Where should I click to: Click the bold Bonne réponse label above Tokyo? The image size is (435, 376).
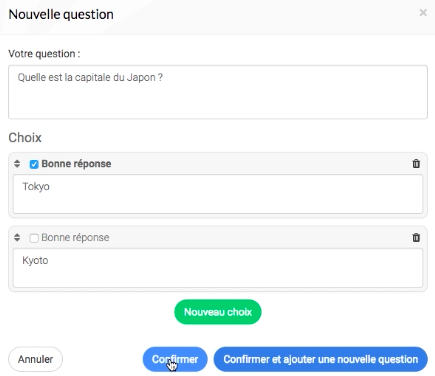76,164
